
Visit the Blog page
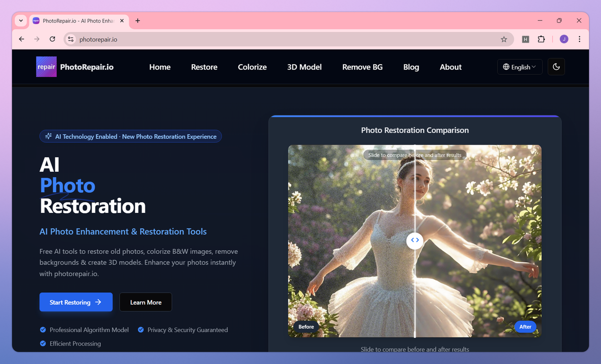pos(411,67)
